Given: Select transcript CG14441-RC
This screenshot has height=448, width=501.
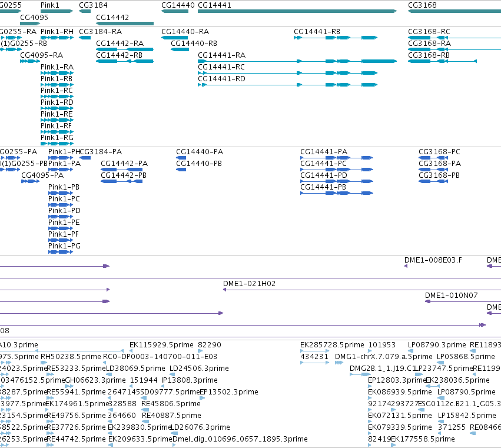Looking at the screenshot, I should [287, 73].
